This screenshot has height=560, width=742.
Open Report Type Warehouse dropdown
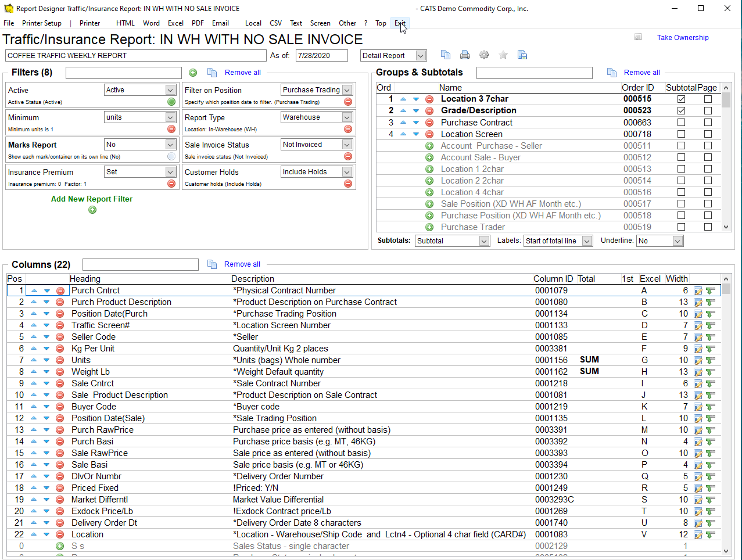point(347,117)
